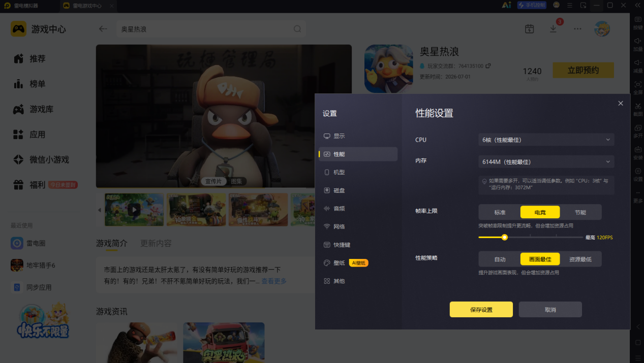The width and height of the screenshot is (644, 363).
Task: Click 查看更多 link
Action: pyautogui.click(x=274, y=281)
